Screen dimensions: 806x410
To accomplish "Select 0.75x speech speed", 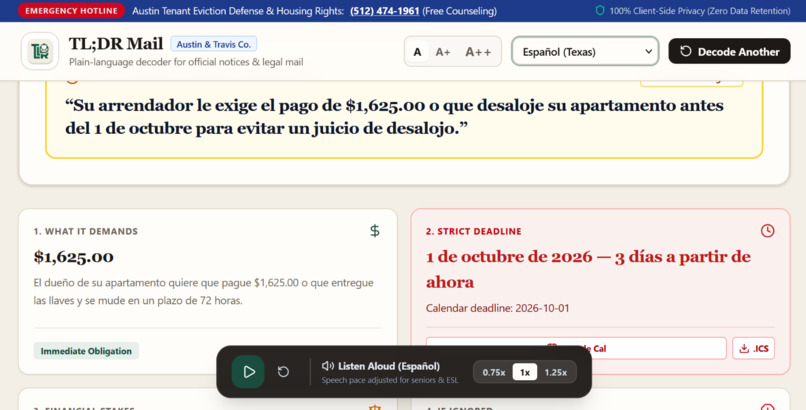I will pyautogui.click(x=493, y=372).
